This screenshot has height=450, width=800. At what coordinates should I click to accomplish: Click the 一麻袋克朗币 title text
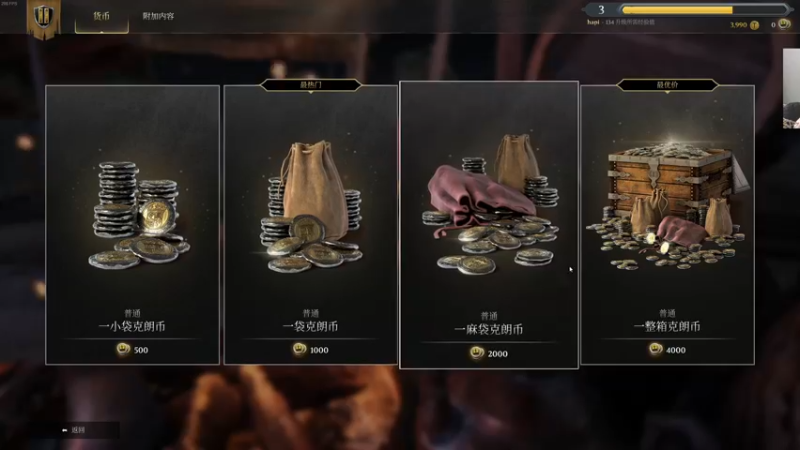tap(489, 330)
